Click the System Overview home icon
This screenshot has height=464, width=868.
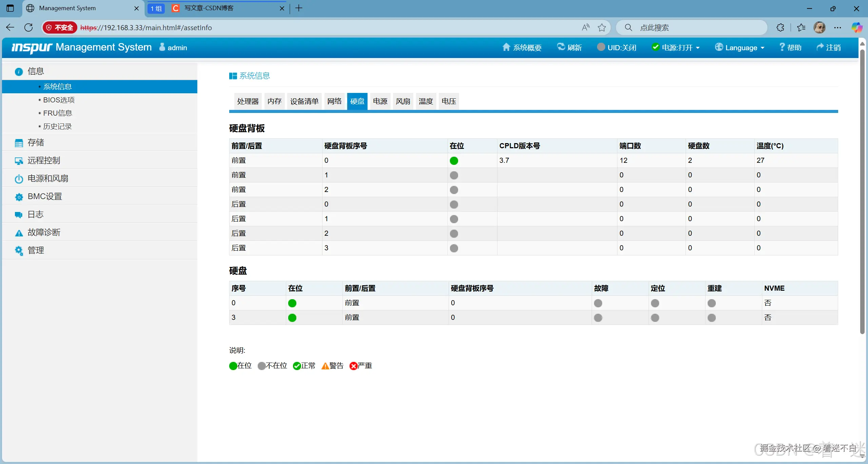click(506, 47)
